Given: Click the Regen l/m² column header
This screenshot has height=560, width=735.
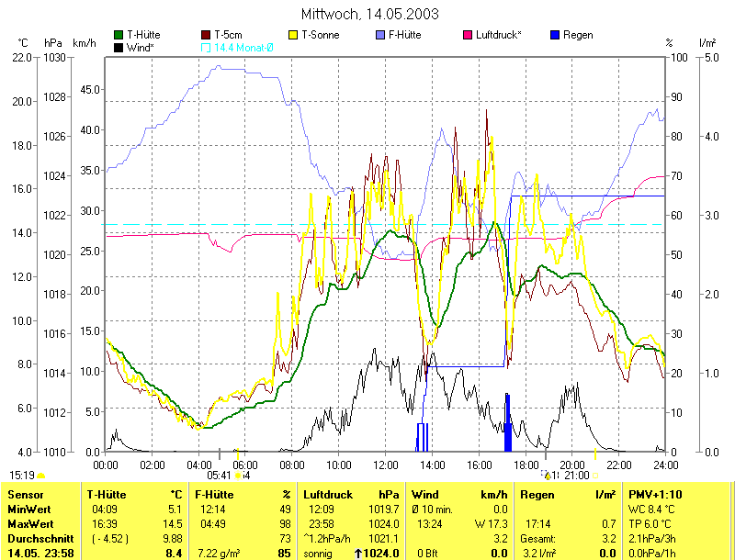Looking at the screenshot, I should point(566,495).
